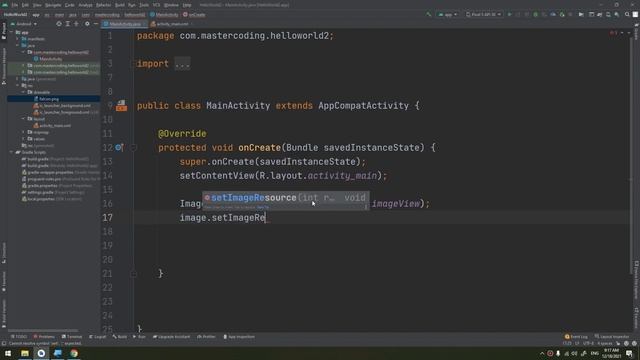Click the Debug app bug icon

pos(536,15)
